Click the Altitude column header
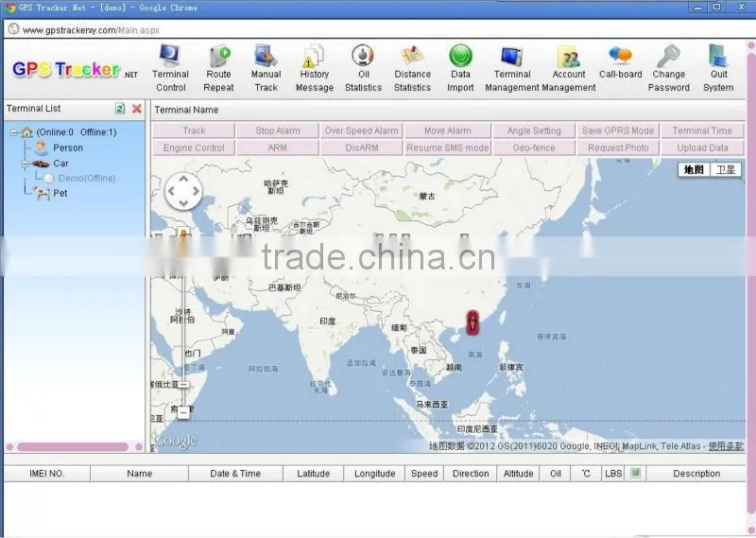 click(x=518, y=474)
